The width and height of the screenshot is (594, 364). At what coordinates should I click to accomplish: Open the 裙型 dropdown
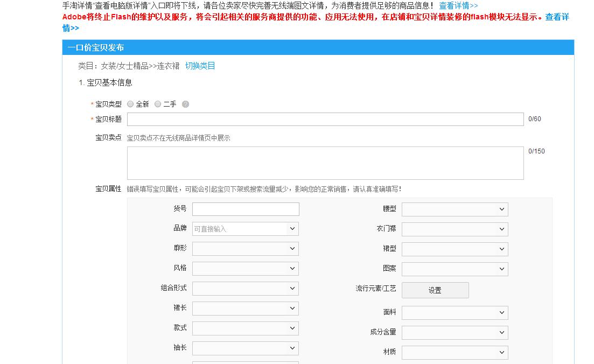pyautogui.click(x=455, y=249)
